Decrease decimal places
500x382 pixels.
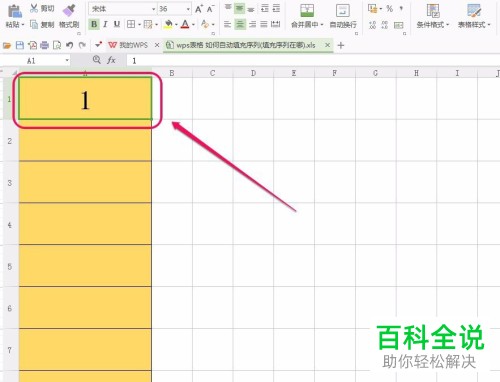point(385,25)
